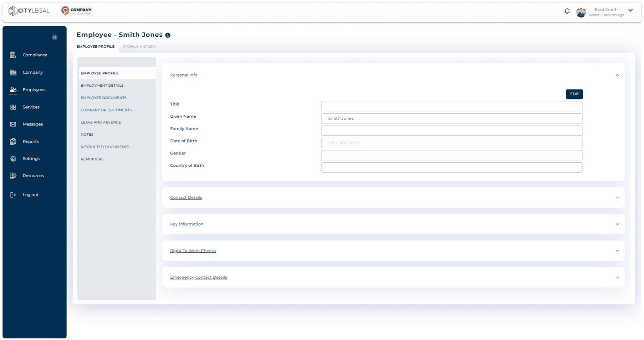Expand the Key Information chevron
This screenshot has height=340, width=644.
[617, 224]
